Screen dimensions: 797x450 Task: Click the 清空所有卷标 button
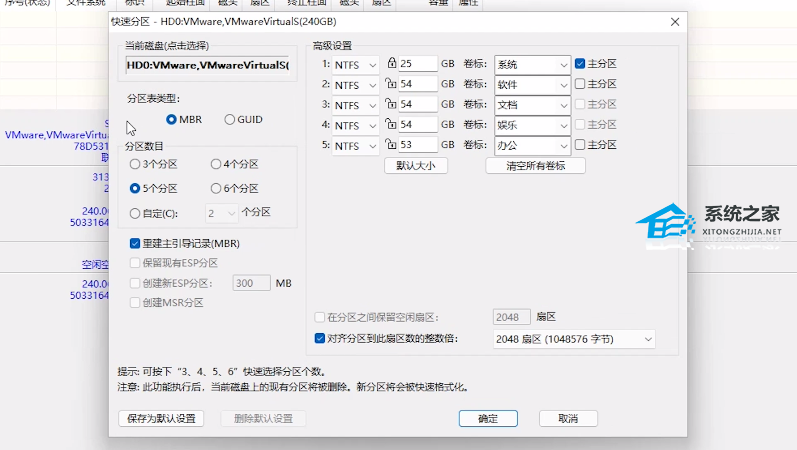535,166
